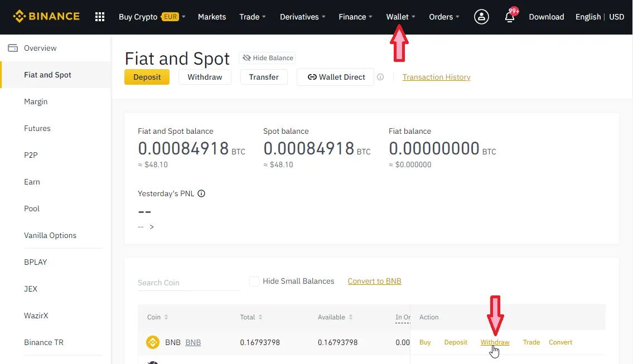Expand the Wallet menu dropdown arrow
The image size is (633, 364).
tap(413, 17)
